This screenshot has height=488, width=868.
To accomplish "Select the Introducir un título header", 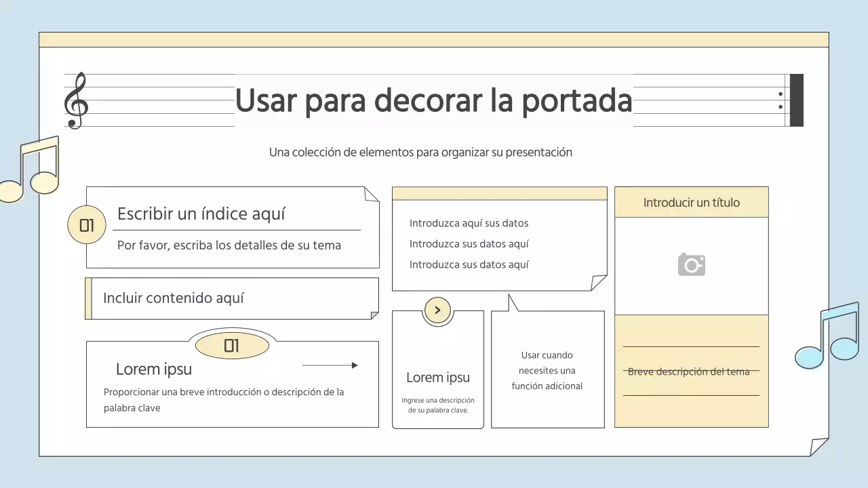I will [x=691, y=201].
